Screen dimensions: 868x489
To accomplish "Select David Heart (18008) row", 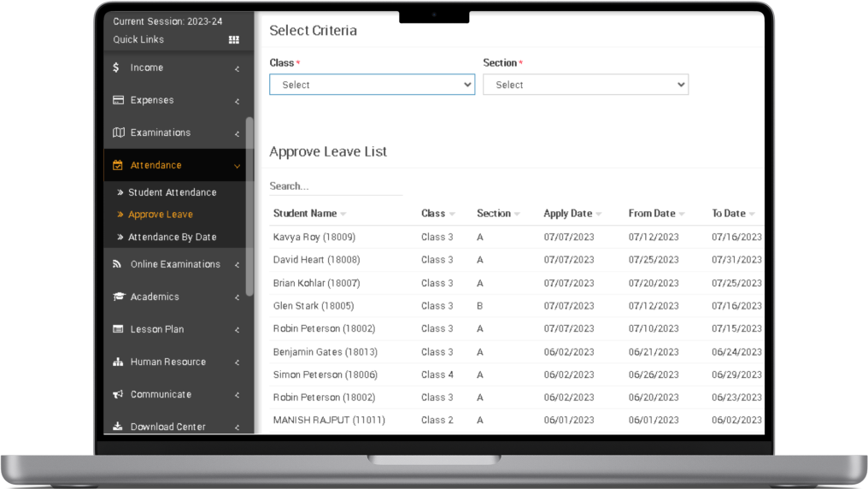I will [x=517, y=260].
